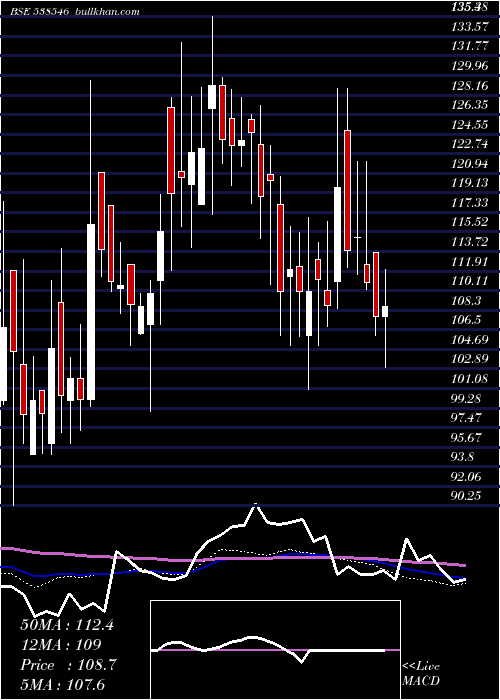
Task: Click the 120.94 price axis label
Action: click(x=469, y=164)
